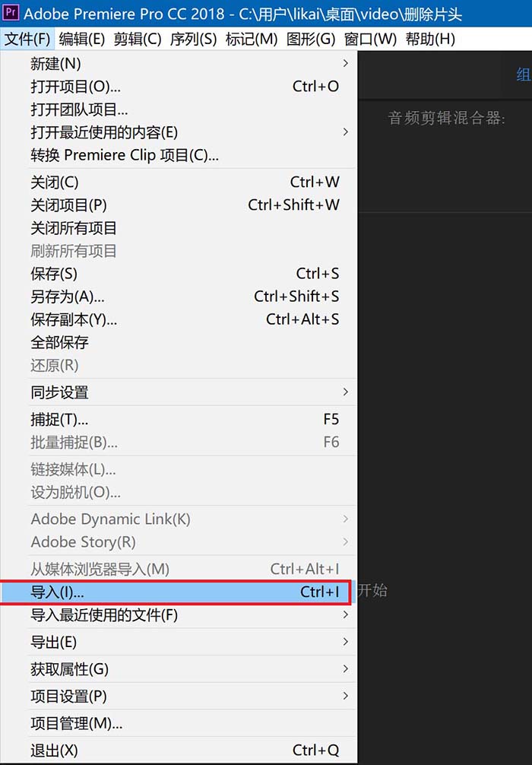Viewport: 532px width, 765px height.
Task: Choose 打开项目(O)... from the file menu
Action: [179, 87]
